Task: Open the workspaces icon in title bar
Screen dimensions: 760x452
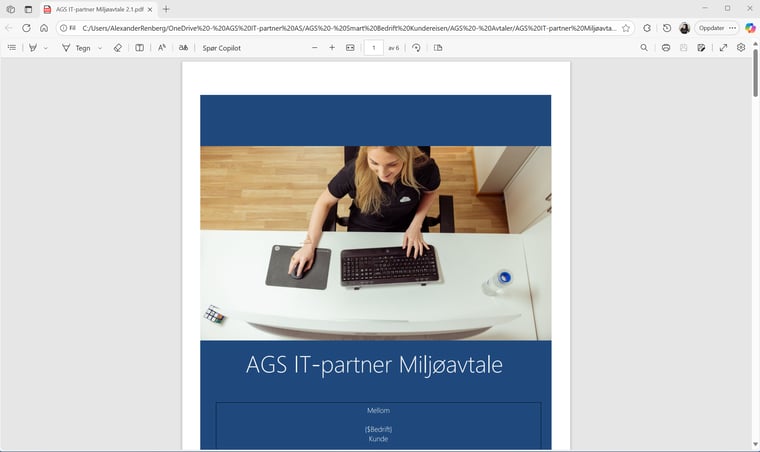Action: (11, 9)
